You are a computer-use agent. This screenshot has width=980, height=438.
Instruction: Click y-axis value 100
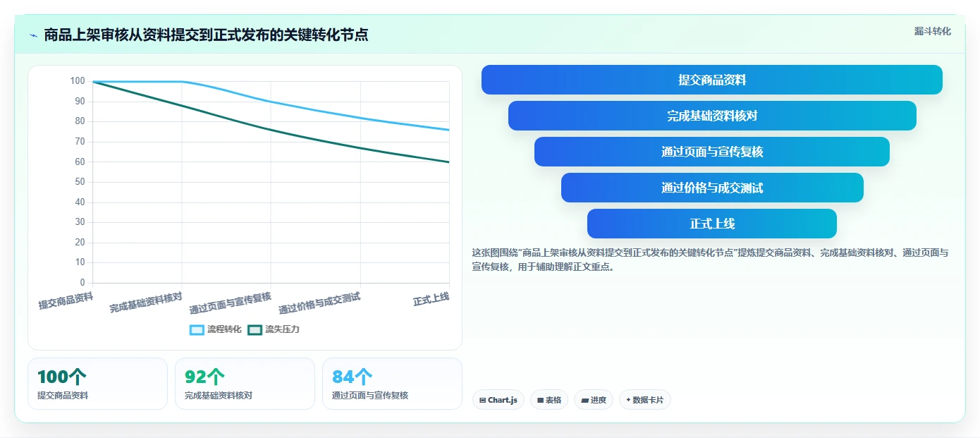78,81
